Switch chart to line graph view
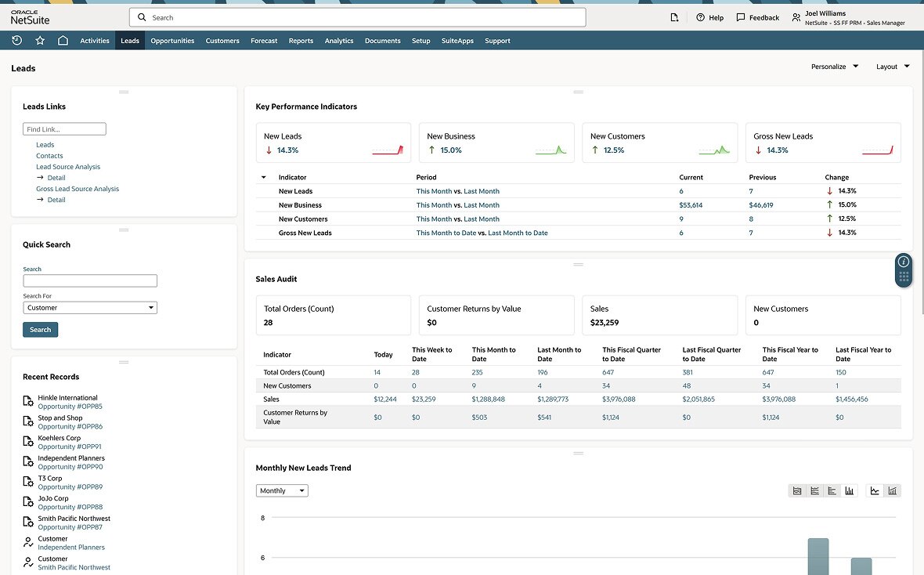Viewport: 924px width, 575px height. pyautogui.click(x=875, y=491)
